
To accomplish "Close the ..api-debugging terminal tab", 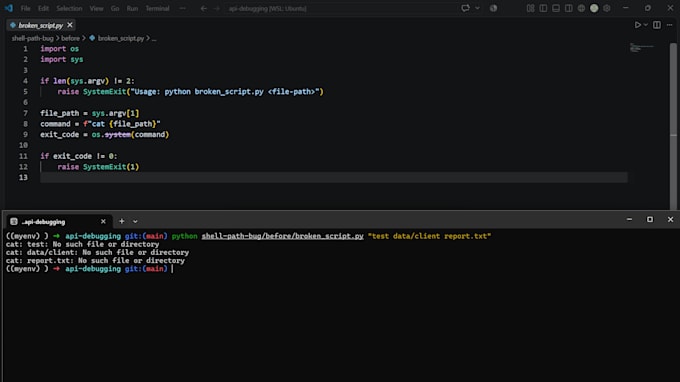I will 103,222.
